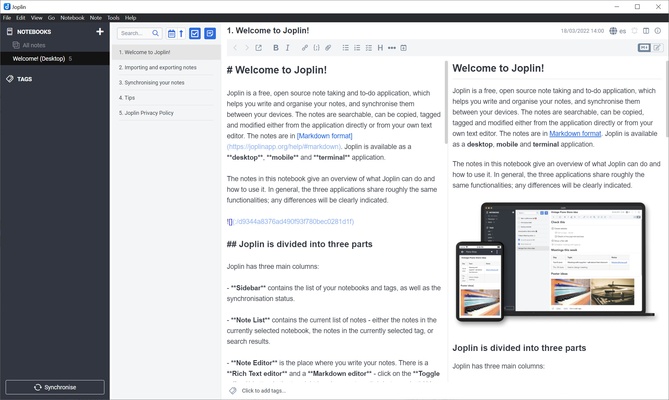
Task: Open spell checker language globe icon
Action: [x=613, y=31]
